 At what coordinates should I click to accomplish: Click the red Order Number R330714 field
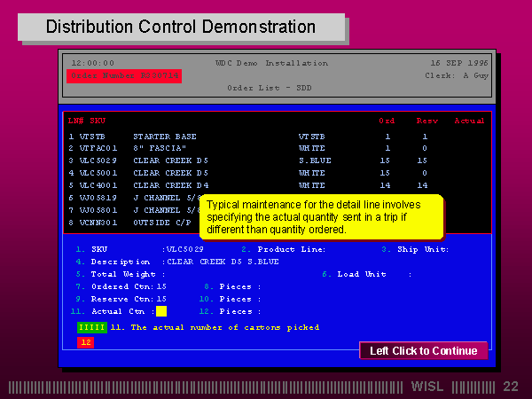tap(124, 75)
